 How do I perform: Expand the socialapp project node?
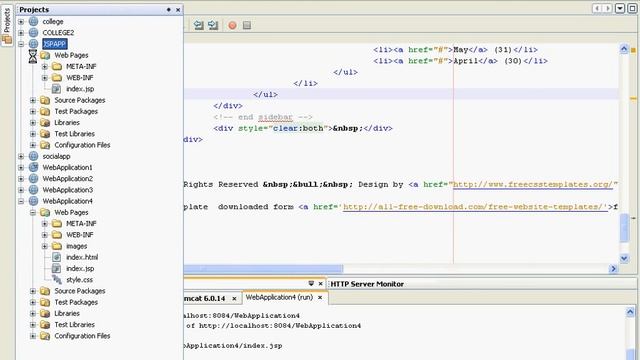pyautogui.click(x=21, y=156)
